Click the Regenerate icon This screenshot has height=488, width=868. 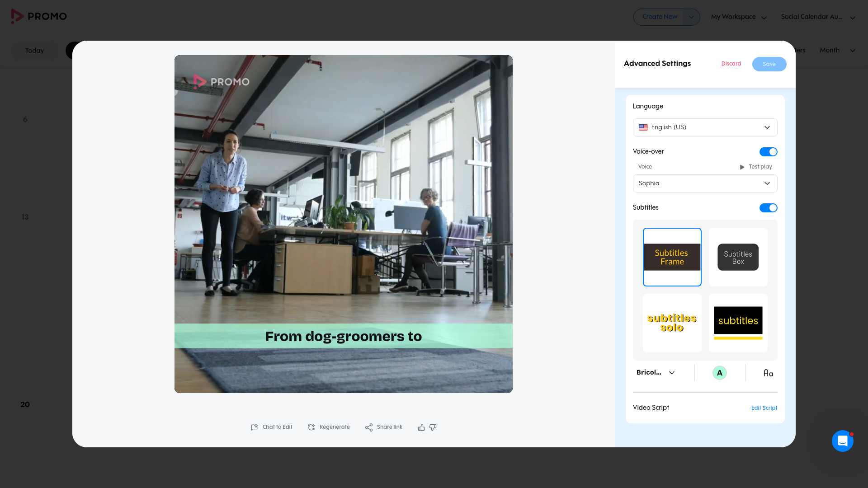click(311, 427)
